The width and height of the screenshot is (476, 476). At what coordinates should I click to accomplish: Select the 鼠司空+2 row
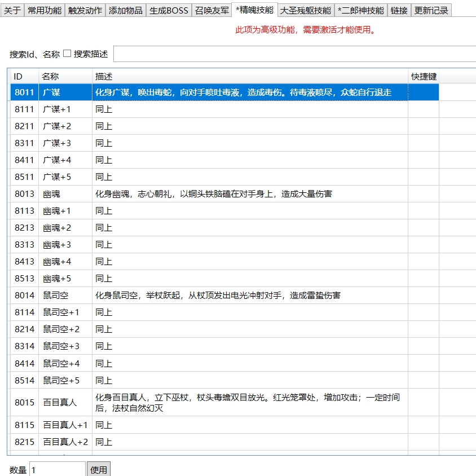pos(224,329)
